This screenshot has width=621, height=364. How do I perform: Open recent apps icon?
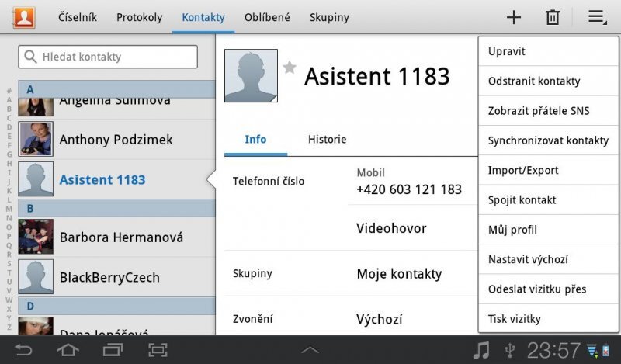click(x=113, y=350)
